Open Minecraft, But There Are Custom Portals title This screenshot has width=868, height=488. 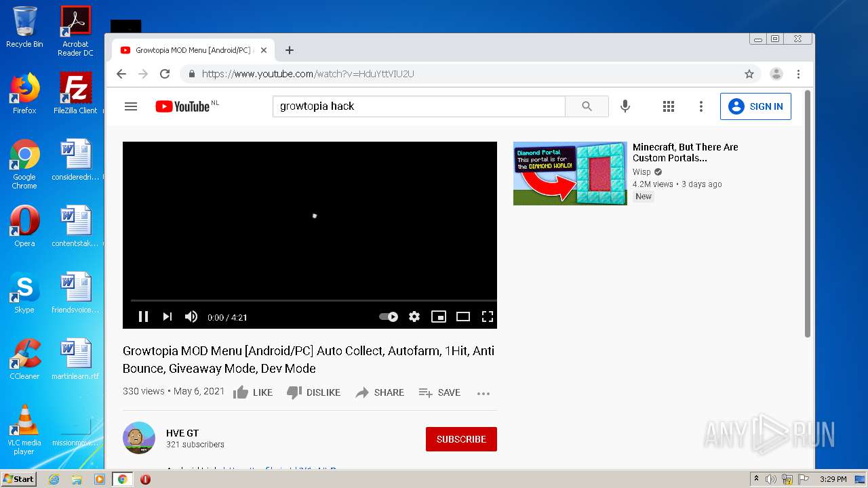686,152
